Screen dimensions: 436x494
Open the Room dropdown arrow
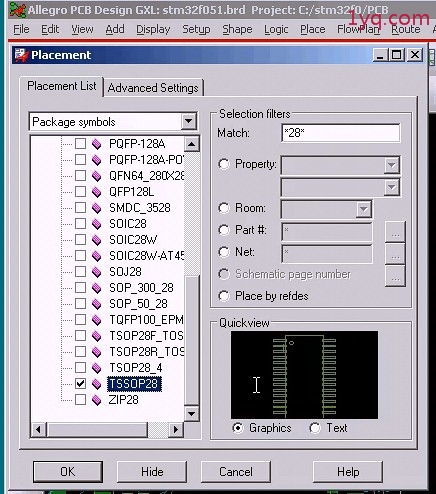(364, 209)
